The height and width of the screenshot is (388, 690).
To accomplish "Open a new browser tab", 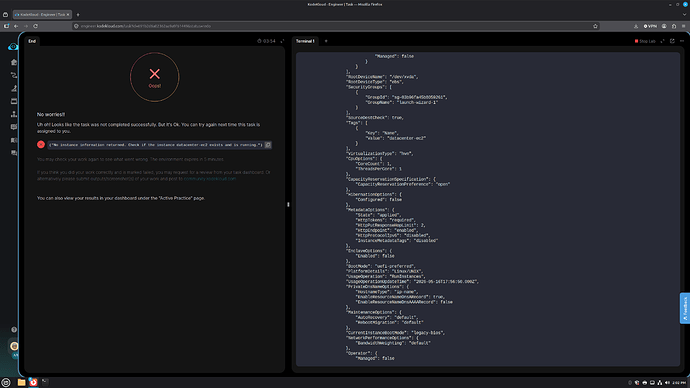I will click(78, 15).
